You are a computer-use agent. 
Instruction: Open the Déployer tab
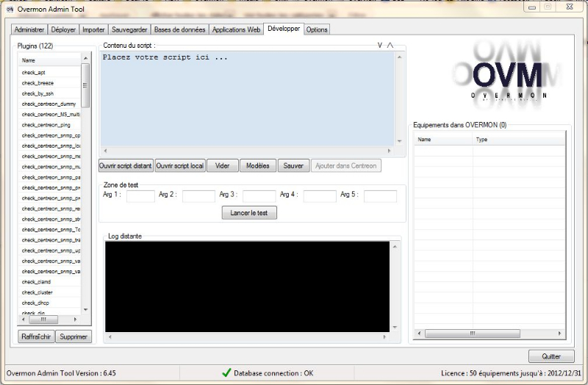click(63, 29)
